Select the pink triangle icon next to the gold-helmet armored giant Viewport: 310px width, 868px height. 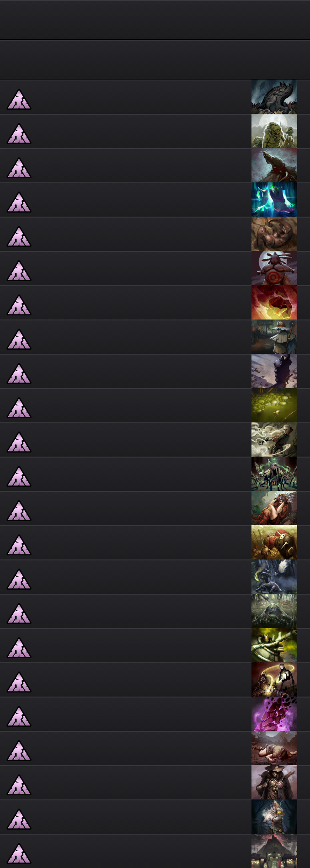[x=19, y=648]
